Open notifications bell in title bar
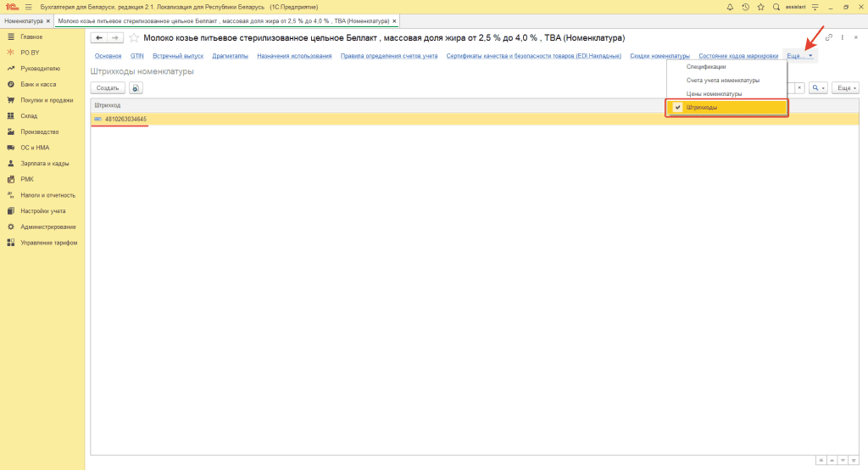 pyautogui.click(x=730, y=7)
